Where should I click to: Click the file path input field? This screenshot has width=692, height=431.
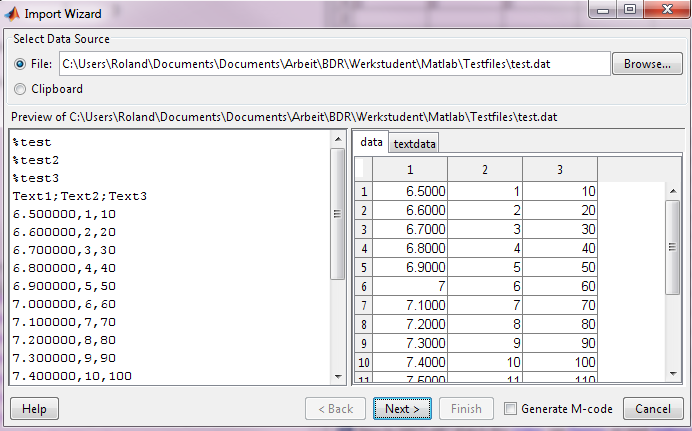[x=334, y=64]
